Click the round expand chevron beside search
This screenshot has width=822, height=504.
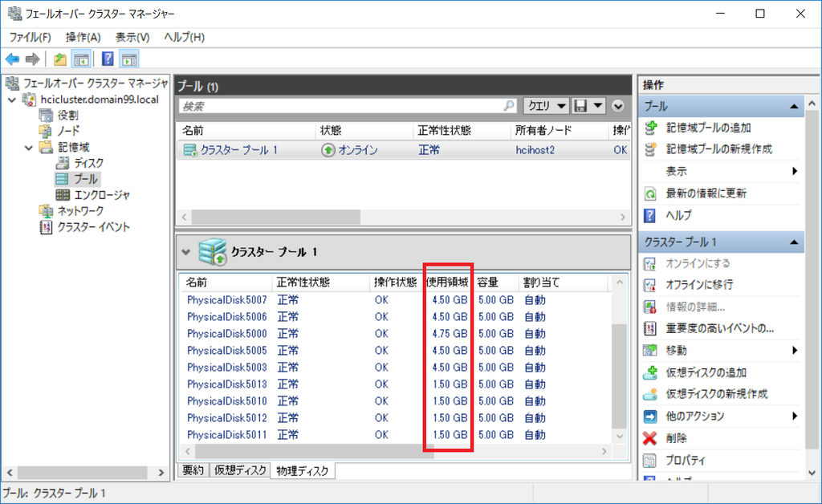click(618, 106)
